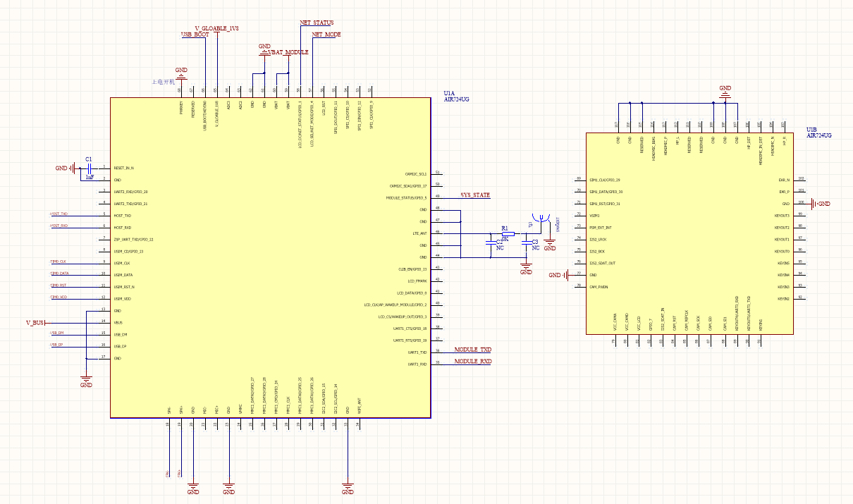This screenshot has width=853, height=504.
Task: Click capacitor C3 symbol marked NC
Action: (x=526, y=241)
